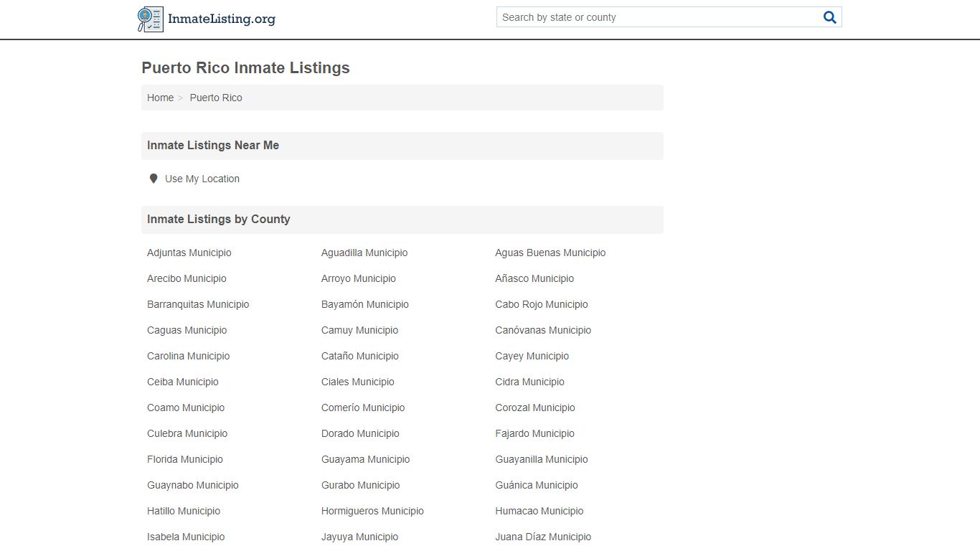Go to Cabo Rojo Municipio
Viewport: 980px width, 551px height.
tap(542, 304)
